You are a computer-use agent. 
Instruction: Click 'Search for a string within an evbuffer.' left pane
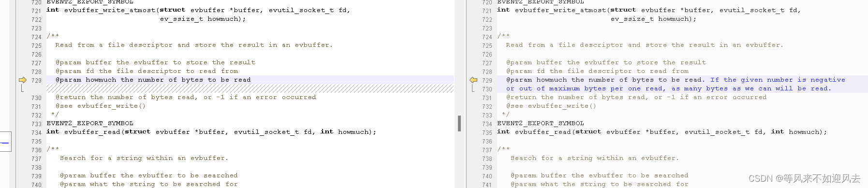tap(144, 158)
